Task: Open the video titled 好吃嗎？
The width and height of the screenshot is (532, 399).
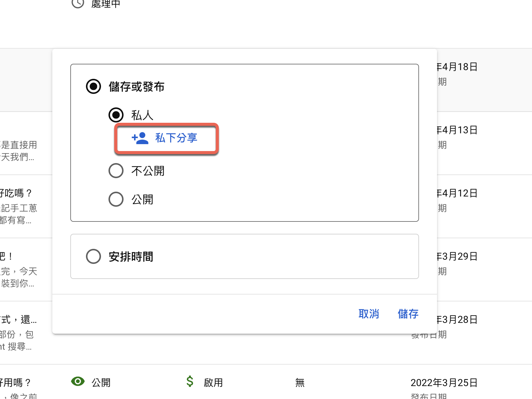Action: [16, 193]
